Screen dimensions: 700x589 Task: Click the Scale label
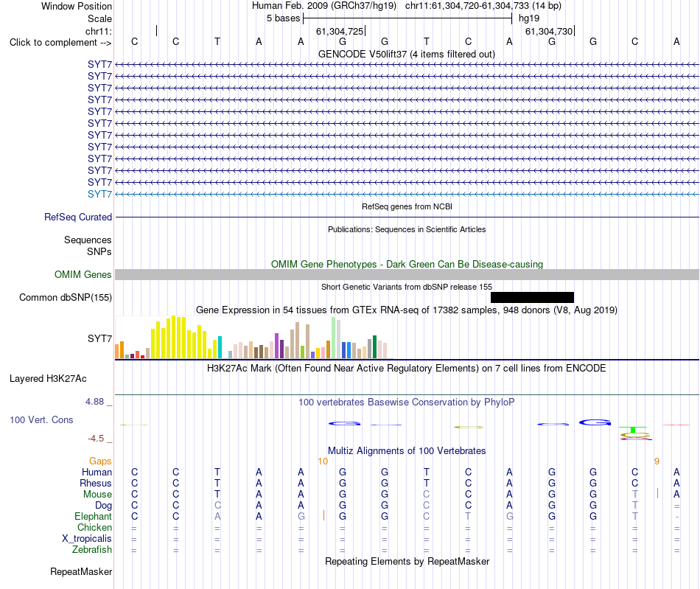pyautogui.click(x=99, y=18)
